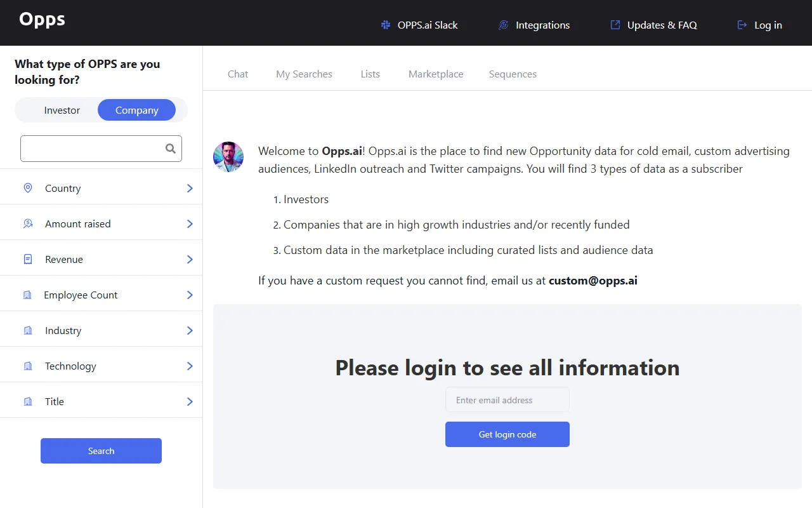Viewport: 812px width, 508px height.
Task: Expand the Technology filter chevron
Action: [x=190, y=366]
